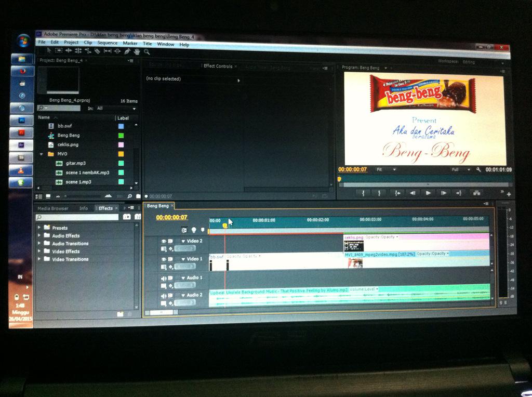This screenshot has height=397, width=532.
Task: Step back one frame
Action: (x=413, y=193)
